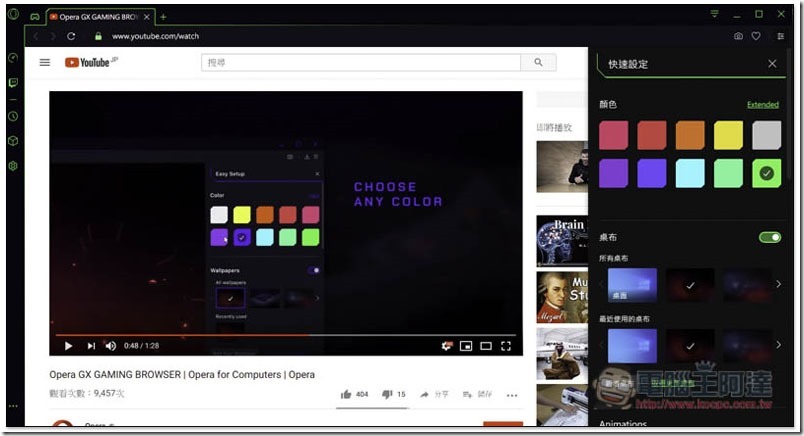The width and height of the screenshot is (804, 436).
Task: Click the YouTube search magnifier button
Action: point(538,63)
